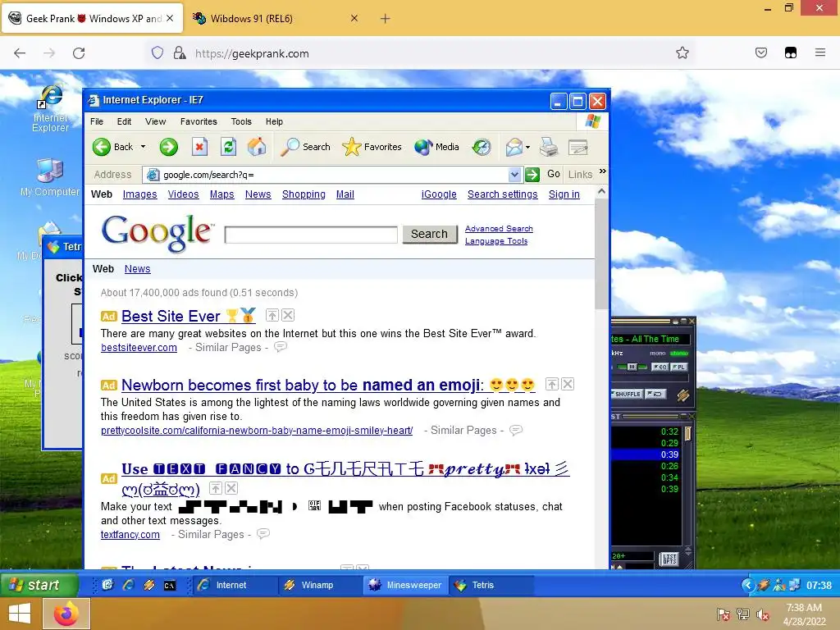Adjust the Winamp balance slider
840x630 pixels.
click(632, 367)
